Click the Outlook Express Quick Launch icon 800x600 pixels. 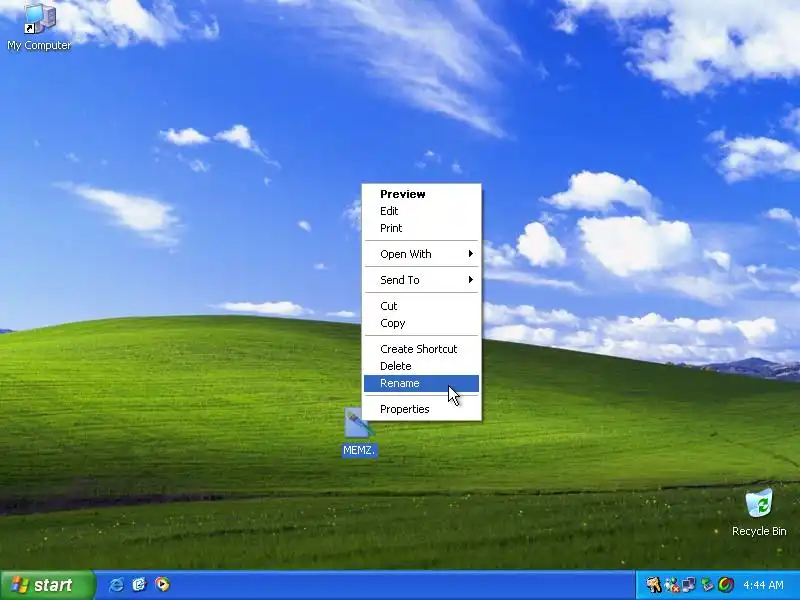pyautogui.click(x=139, y=584)
